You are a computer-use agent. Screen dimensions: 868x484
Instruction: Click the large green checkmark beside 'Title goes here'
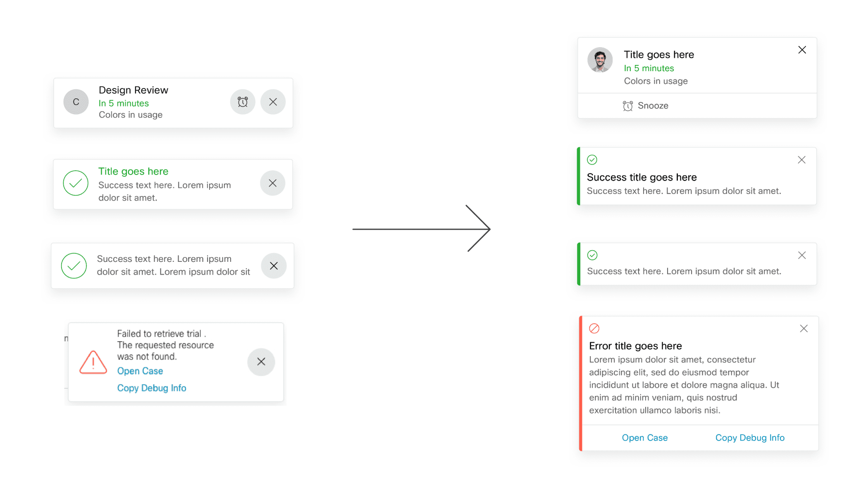pyautogui.click(x=76, y=183)
